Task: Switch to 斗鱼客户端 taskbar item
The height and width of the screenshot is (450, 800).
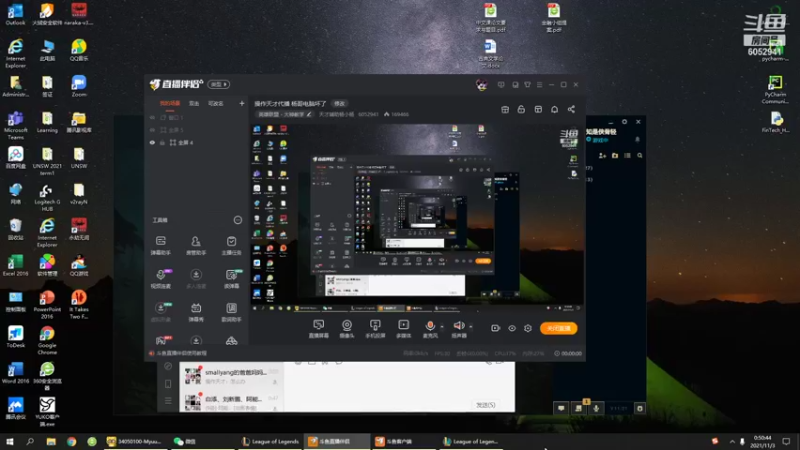Action: pos(403,441)
